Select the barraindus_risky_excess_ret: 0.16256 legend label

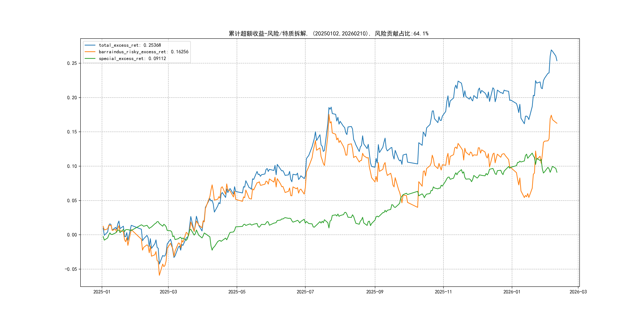[144, 52]
